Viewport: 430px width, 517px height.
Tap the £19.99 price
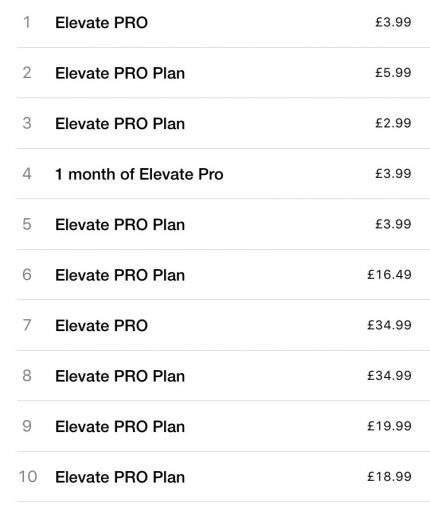point(389,426)
